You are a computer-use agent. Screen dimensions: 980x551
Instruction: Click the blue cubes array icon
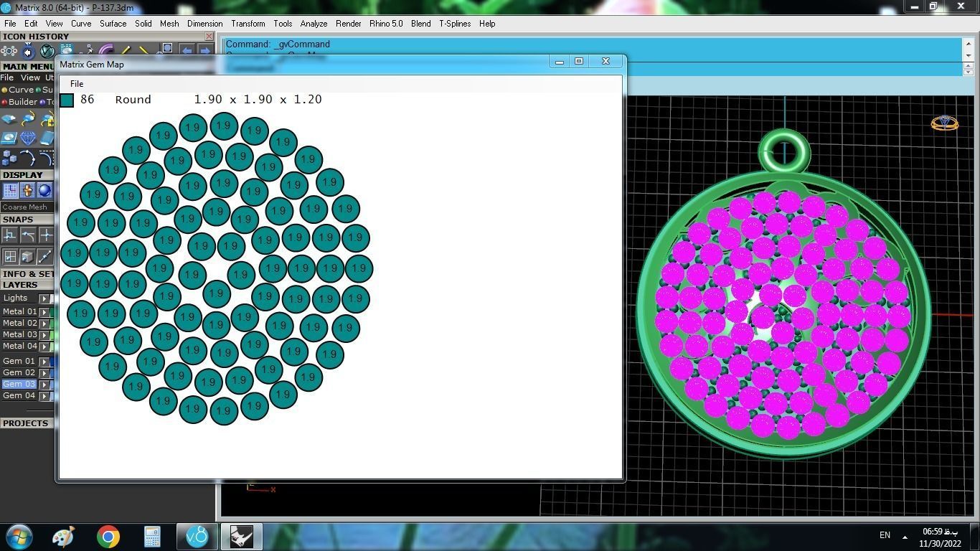[9, 157]
